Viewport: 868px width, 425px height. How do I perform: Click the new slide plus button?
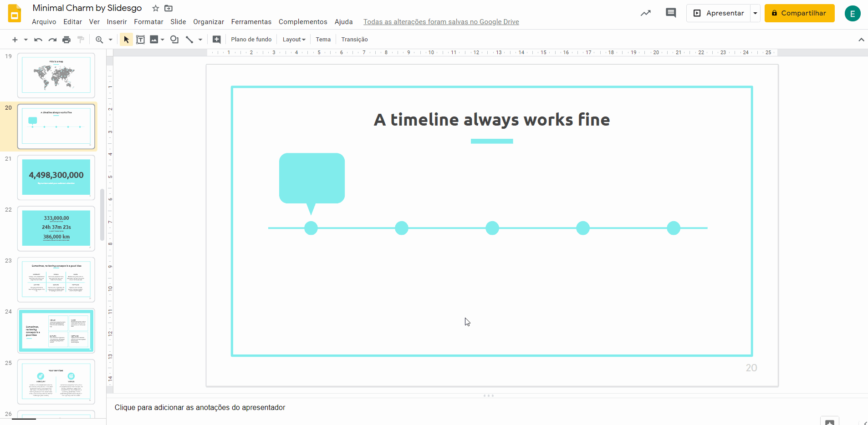click(15, 40)
